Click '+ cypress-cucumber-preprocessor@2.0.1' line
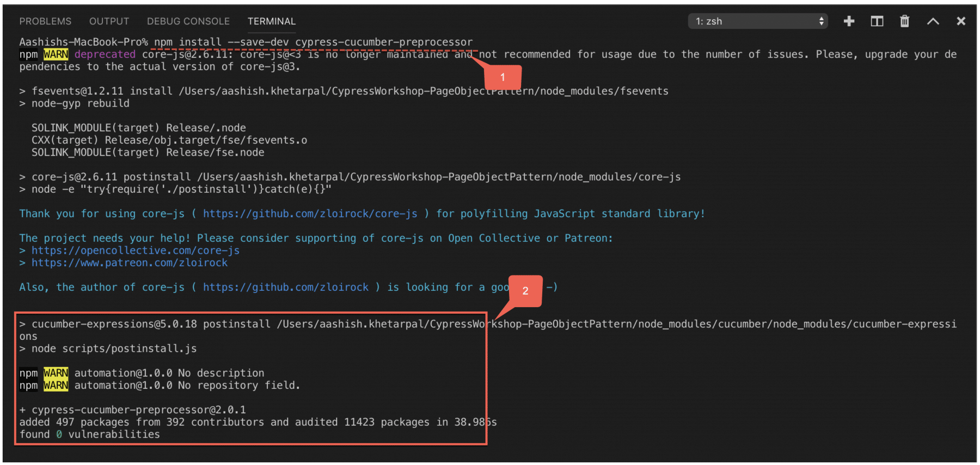The image size is (980, 465). point(132,410)
